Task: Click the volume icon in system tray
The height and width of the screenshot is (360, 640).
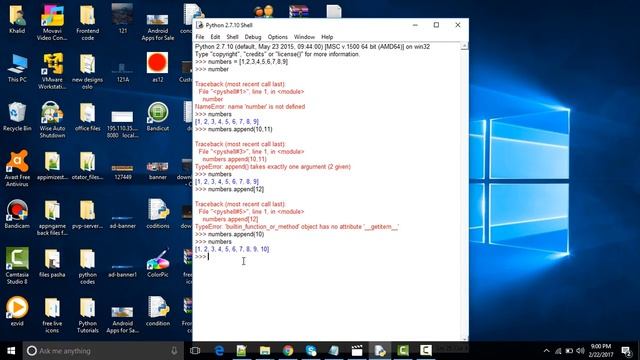Action: point(580,351)
